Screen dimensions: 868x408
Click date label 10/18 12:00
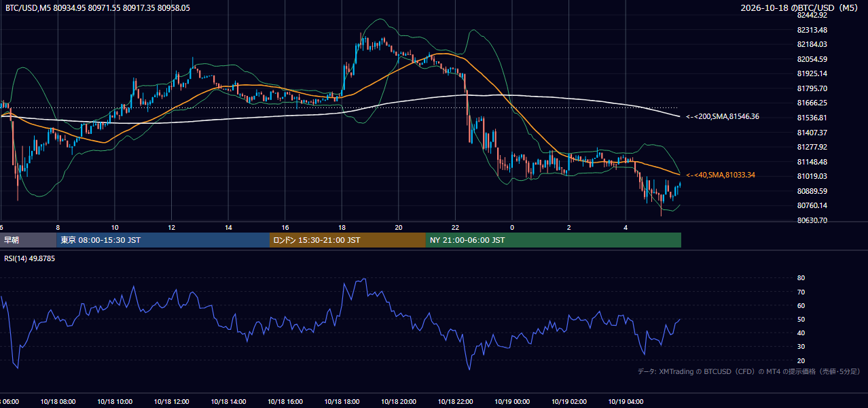171,402
